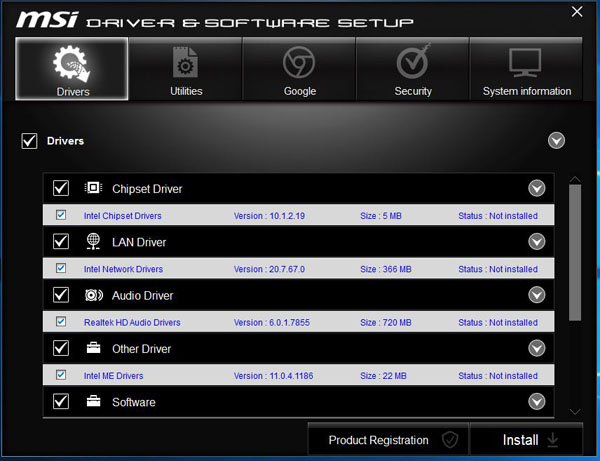This screenshot has height=461, width=600.
Task: Uncheck the Realtek HD Audio Drivers checkbox
Action: (x=61, y=321)
